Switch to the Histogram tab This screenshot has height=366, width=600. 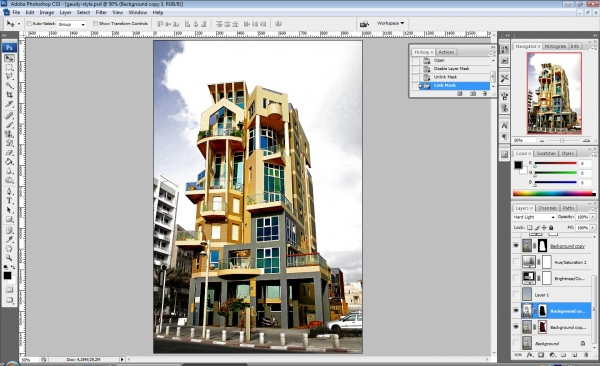click(555, 46)
